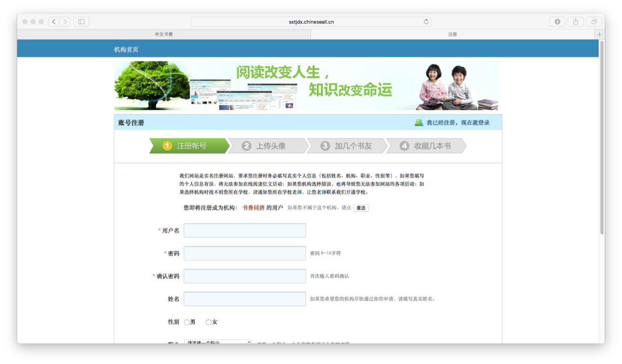The image size is (622, 364).
Task: Click the Safari back navigation arrow
Action: [x=54, y=22]
